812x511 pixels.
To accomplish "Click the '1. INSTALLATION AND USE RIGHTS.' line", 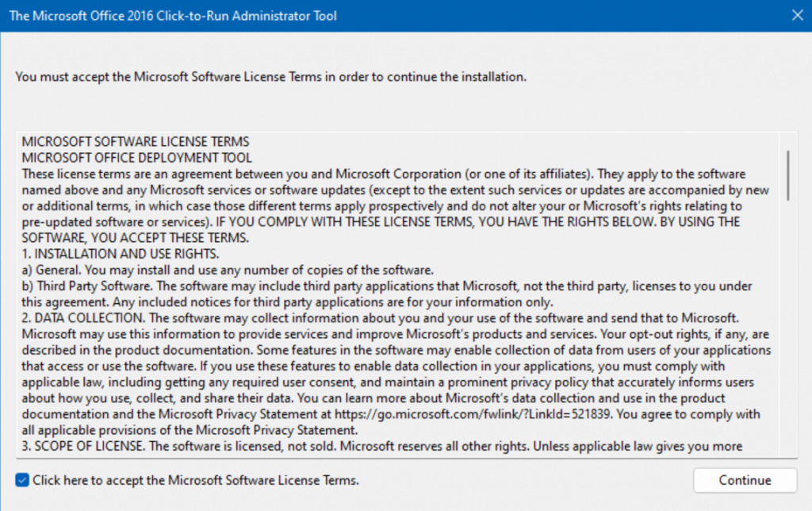I will tap(121, 254).
